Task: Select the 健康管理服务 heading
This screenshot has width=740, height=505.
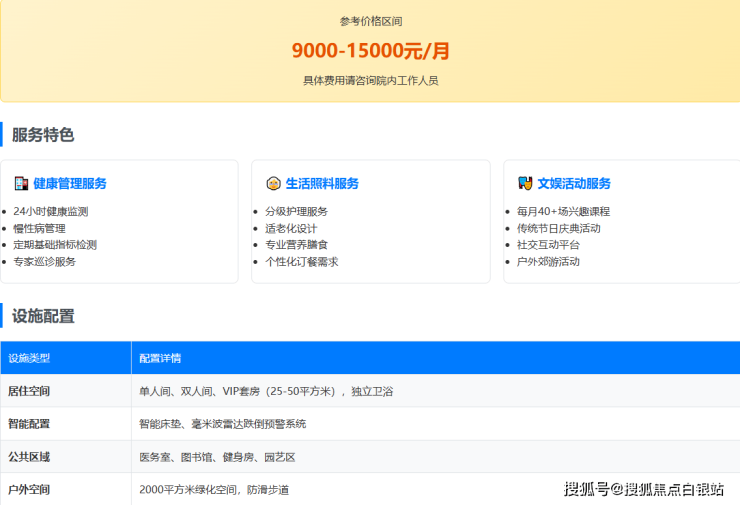Action: [x=70, y=184]
